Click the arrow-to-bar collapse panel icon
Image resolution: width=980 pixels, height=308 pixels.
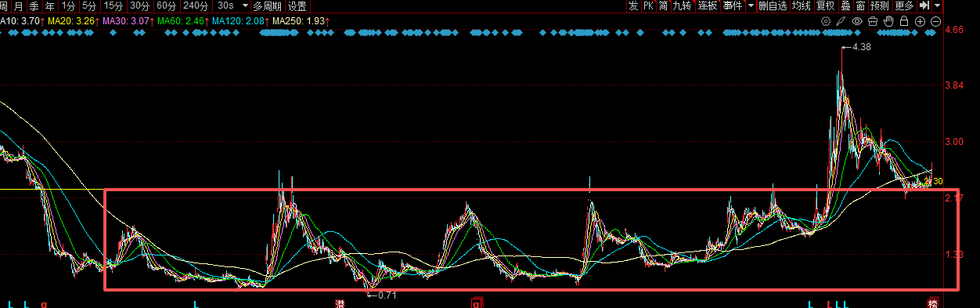[924, 5]
